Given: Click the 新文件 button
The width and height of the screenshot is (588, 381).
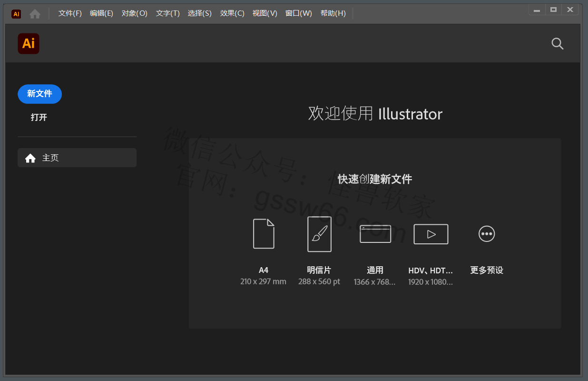Looking at the screenshot, I should click(x=39, y=94).
